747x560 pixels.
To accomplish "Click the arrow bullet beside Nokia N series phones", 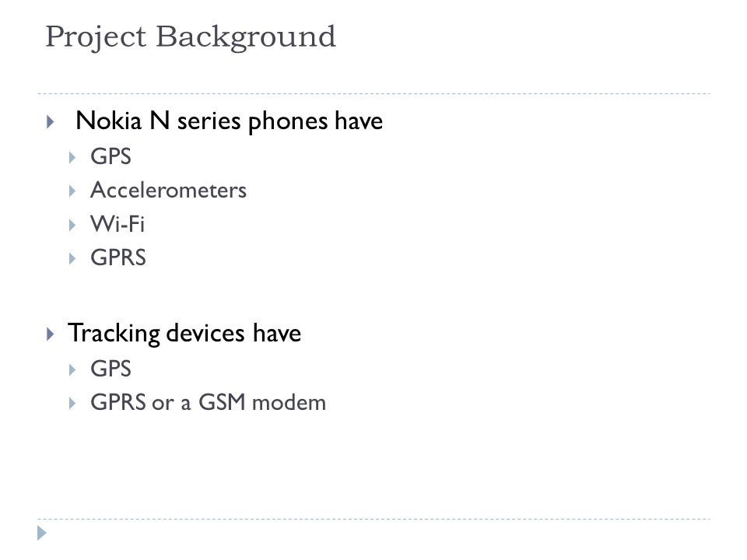I will (x=51, y=121).
